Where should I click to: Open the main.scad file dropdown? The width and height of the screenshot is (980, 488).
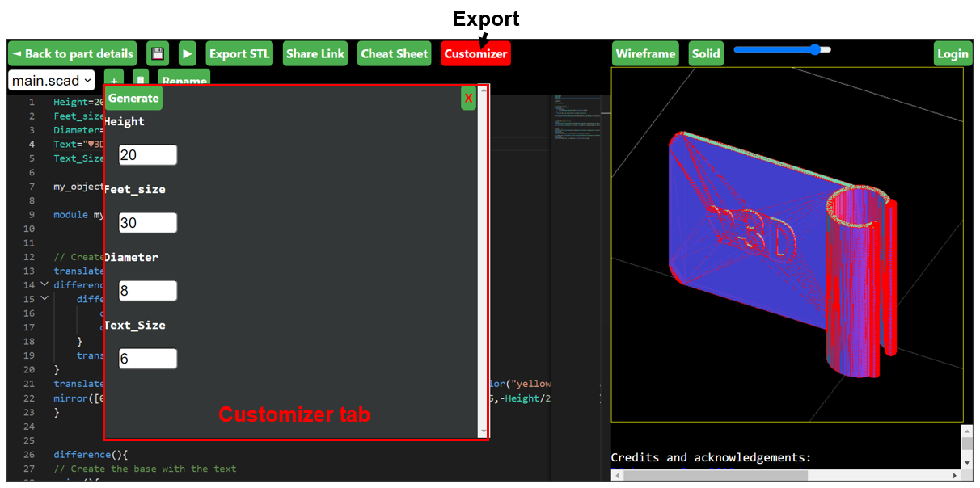point(51,80)
